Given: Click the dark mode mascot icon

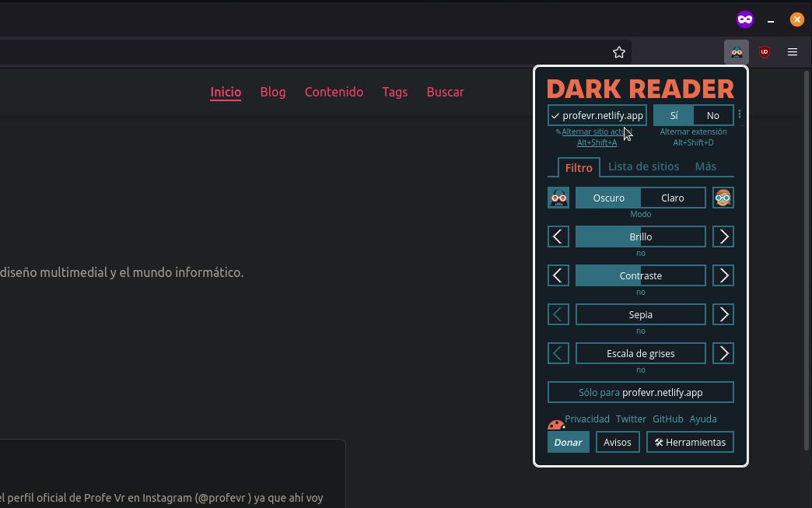Looking at the screenshot, I should (x=558, y=198).
